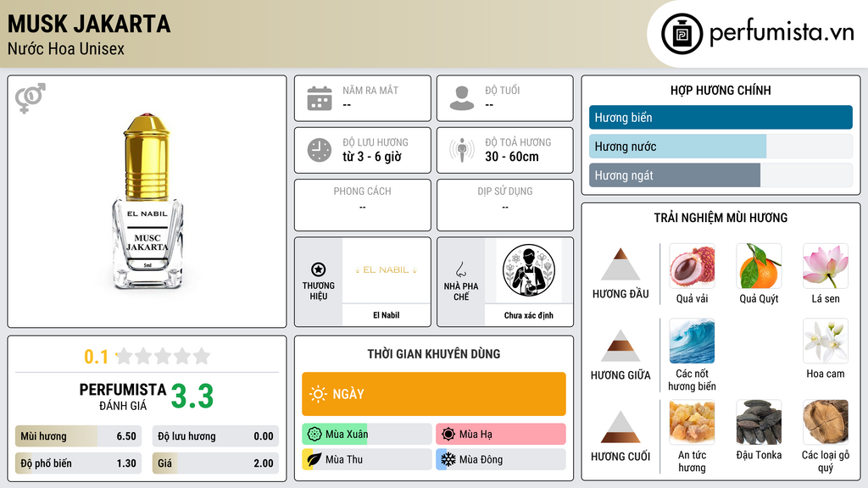Click the Hương cuối pyramid icon
Viewport: 868px width, 488px height.
point(620,427)
